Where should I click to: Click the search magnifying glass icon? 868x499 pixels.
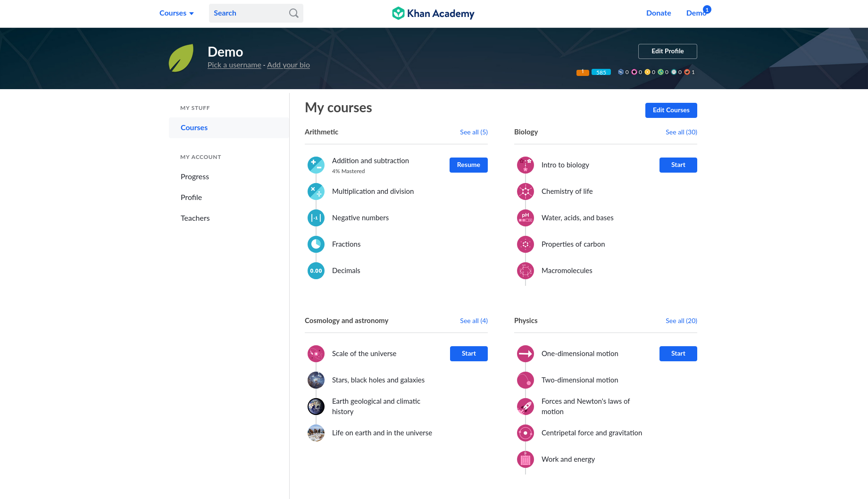(293, 13)
